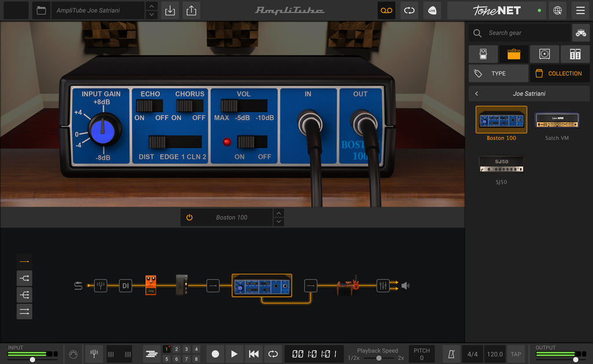Open the hamburger main menu
The width and height of the screenshot is (593, 364).
[x=580, y=10]
